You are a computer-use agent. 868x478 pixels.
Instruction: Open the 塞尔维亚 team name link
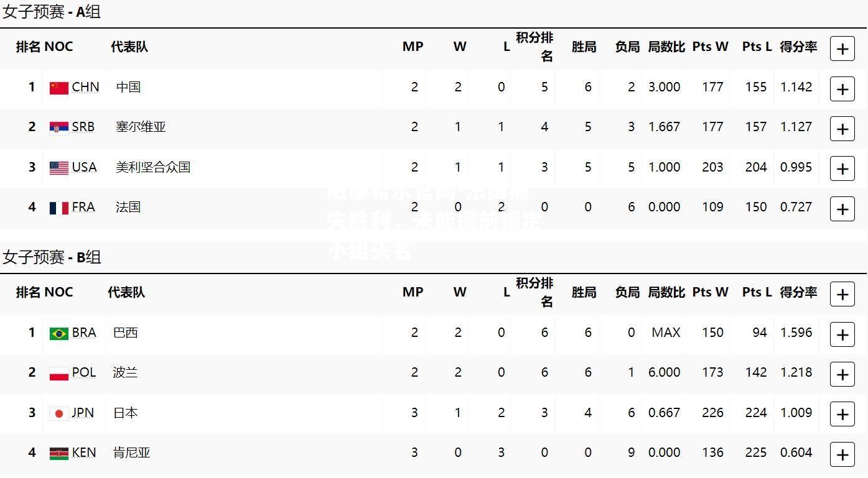pyautogui.click(x=141, y=127)
